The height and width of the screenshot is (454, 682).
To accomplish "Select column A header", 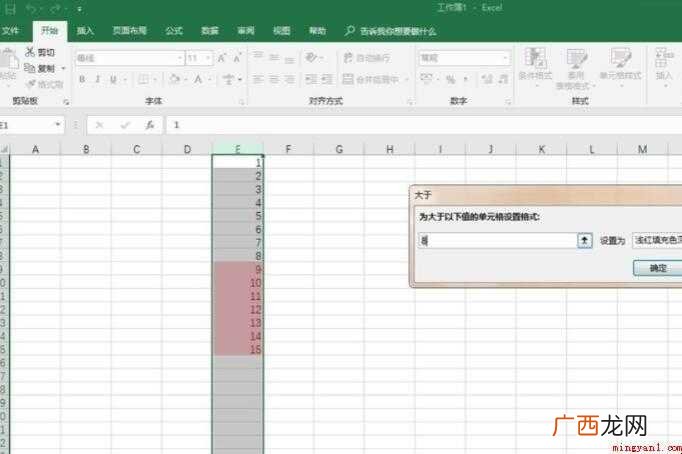I will coord(35,149).
